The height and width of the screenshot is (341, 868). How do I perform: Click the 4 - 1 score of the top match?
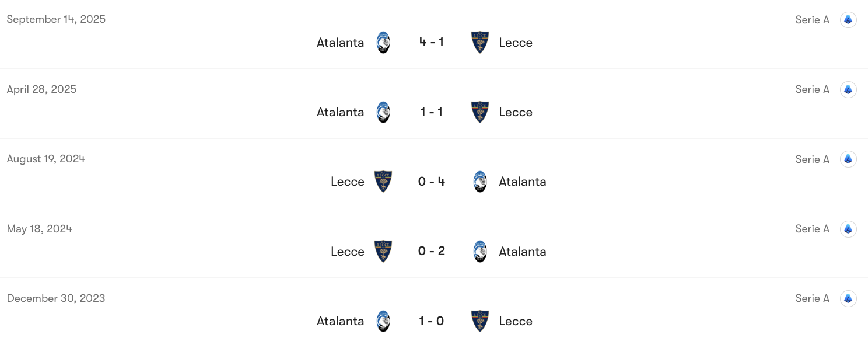[x=431, y=42]
